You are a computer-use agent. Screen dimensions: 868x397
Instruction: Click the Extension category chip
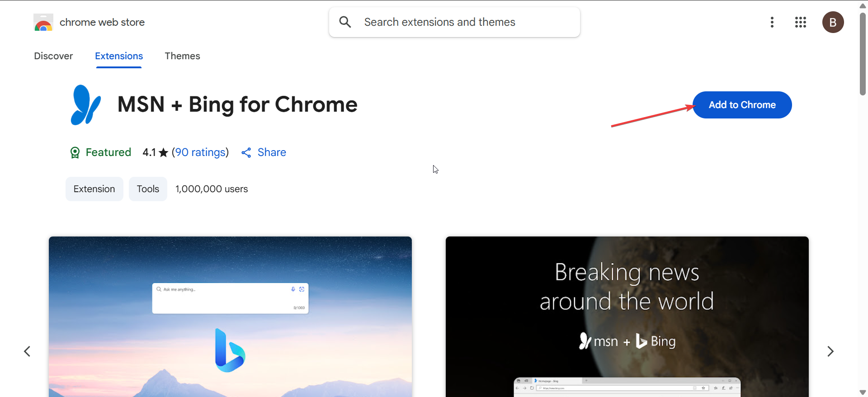point(94,189)
